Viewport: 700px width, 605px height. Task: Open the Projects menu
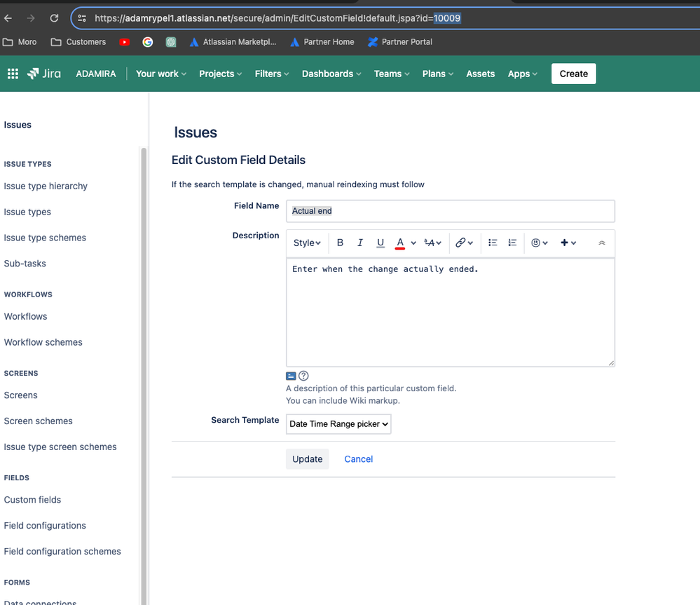tap(220, 74)
